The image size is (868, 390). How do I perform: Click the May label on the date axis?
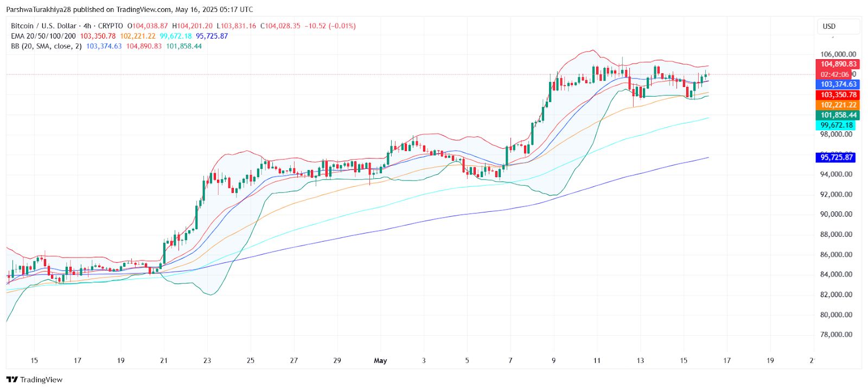coord(380,361)
